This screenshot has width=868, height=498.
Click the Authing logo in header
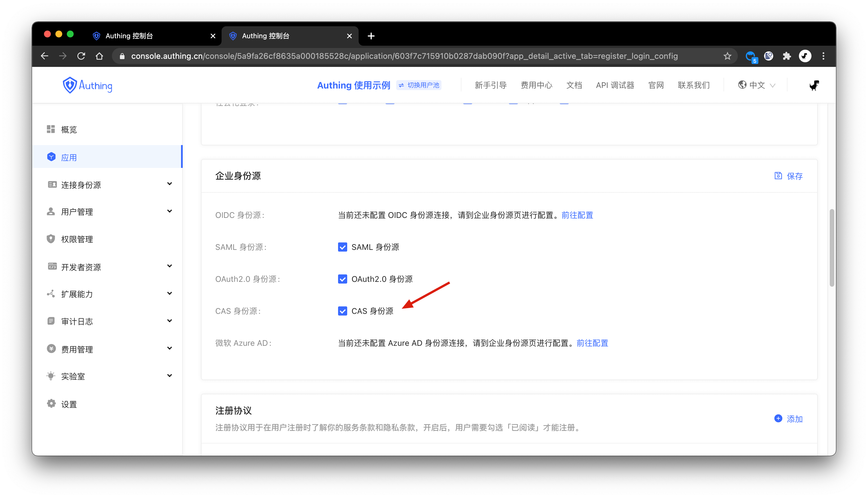point(87,85)
